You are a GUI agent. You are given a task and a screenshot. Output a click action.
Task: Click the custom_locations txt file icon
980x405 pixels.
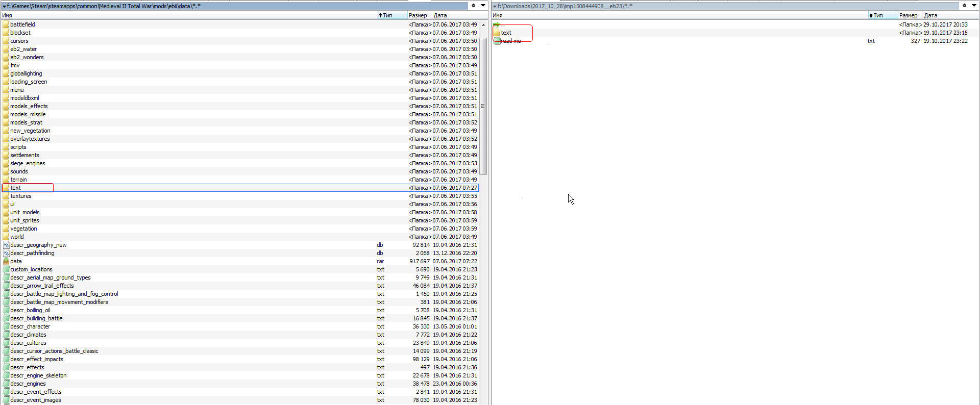click(6, 269)
